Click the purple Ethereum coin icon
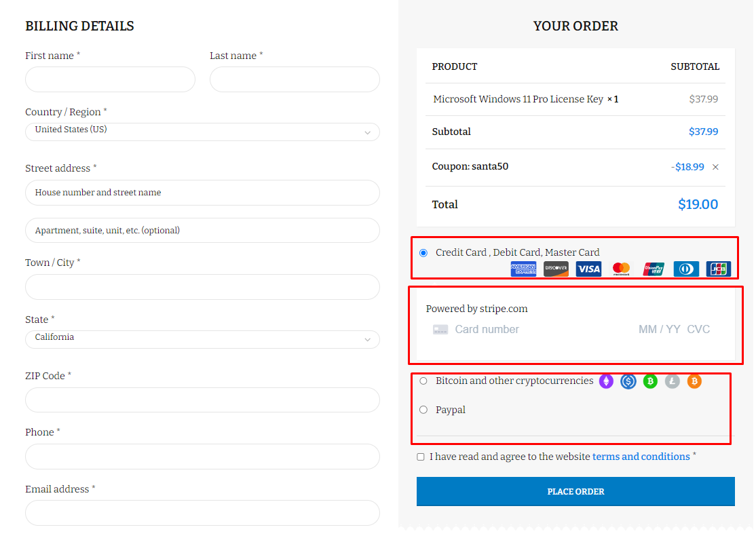Viewport: 756px width, 540px height. pos(606,381)
